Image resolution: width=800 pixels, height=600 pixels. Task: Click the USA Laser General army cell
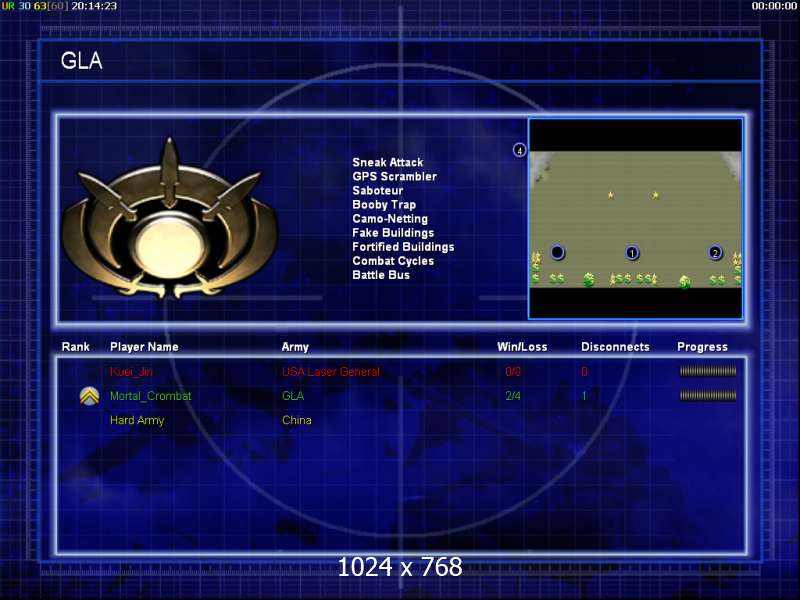(331, 372)
